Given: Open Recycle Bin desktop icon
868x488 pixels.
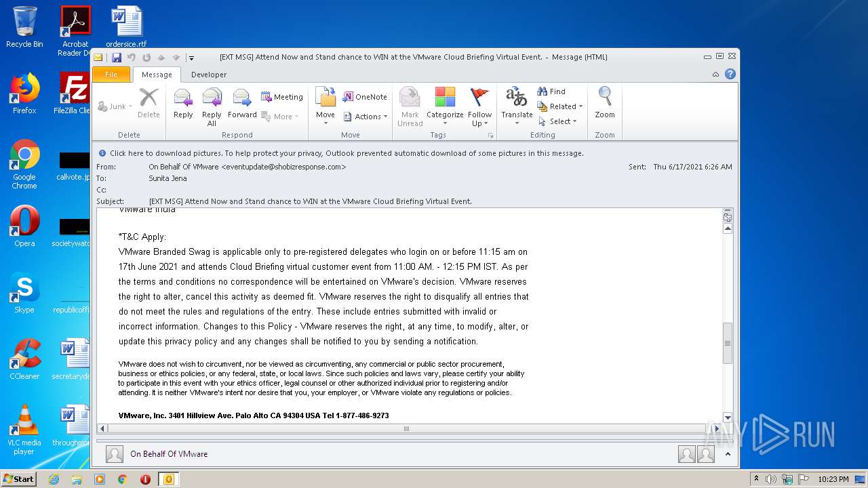Looking at the screenshot, I should point(24,27).
